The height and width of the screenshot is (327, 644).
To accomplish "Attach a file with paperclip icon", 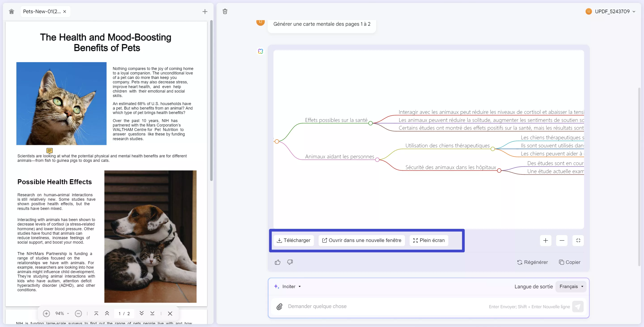I will pos(279,306).
